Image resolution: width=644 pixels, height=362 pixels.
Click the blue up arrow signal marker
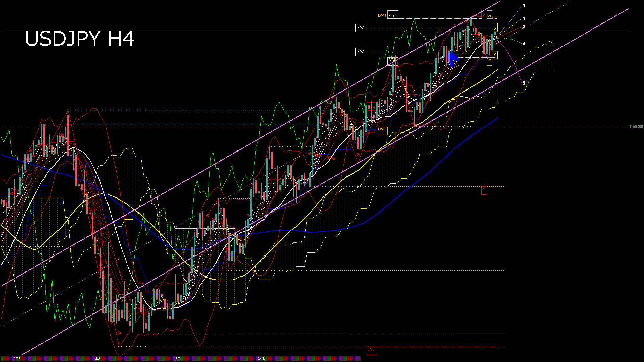pyautogui.click(x=452, y=59)
